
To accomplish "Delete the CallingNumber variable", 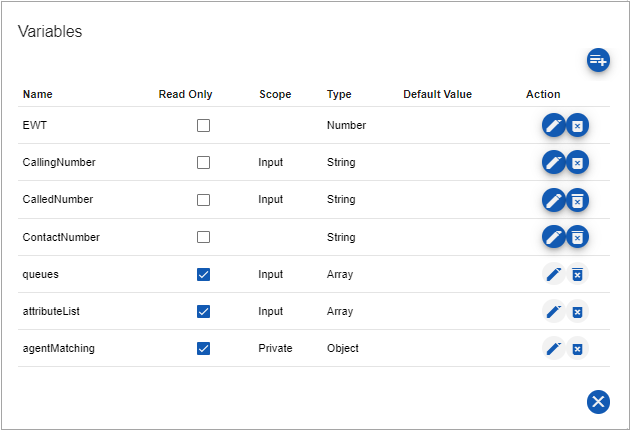I will pyautogui.click(x=577, y=163).
